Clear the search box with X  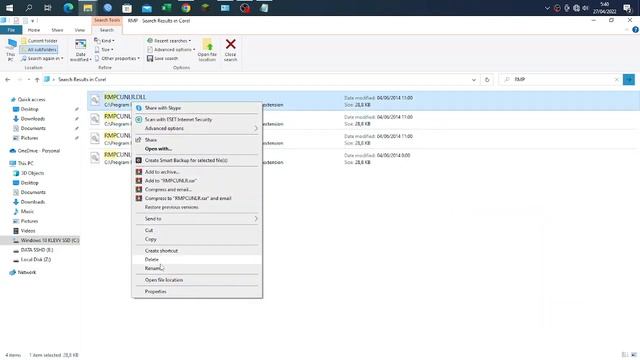pyautogui.click(x=617, y=80)
